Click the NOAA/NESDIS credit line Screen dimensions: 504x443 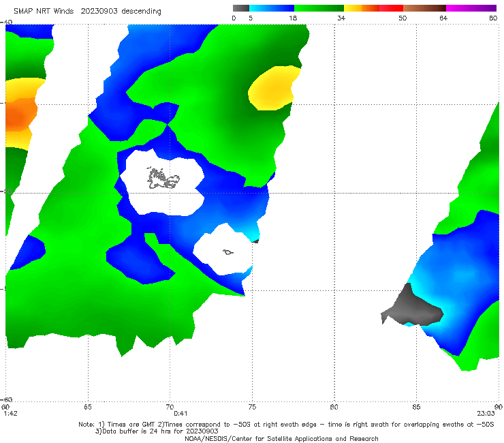pos(281,439)
